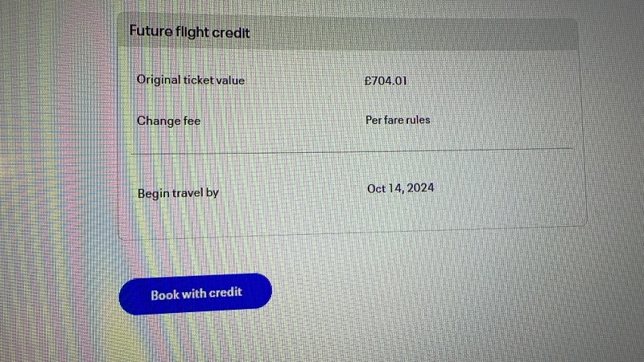Click the divider line above Begin travel by
The image size is (644, 362).
pos(352,151)
